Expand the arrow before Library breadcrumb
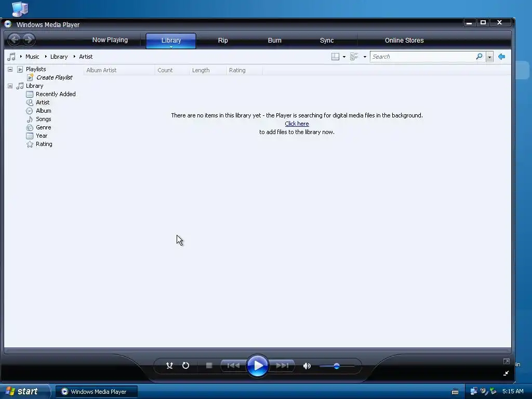532x399 pixels. tap(46, 56)
